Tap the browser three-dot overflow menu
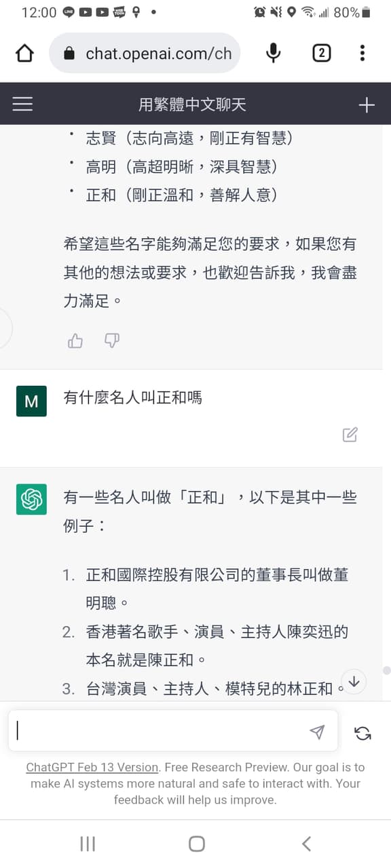 [x=363, y=53]
